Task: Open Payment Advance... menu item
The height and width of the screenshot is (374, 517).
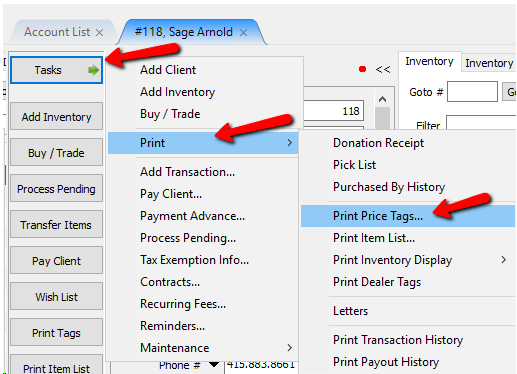Action: point(192,216)
